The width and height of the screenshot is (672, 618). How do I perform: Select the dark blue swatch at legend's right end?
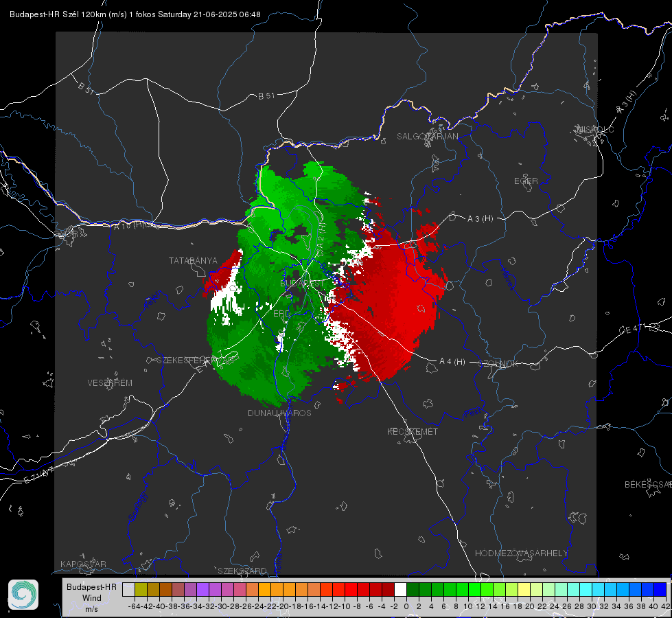point(660,589)
